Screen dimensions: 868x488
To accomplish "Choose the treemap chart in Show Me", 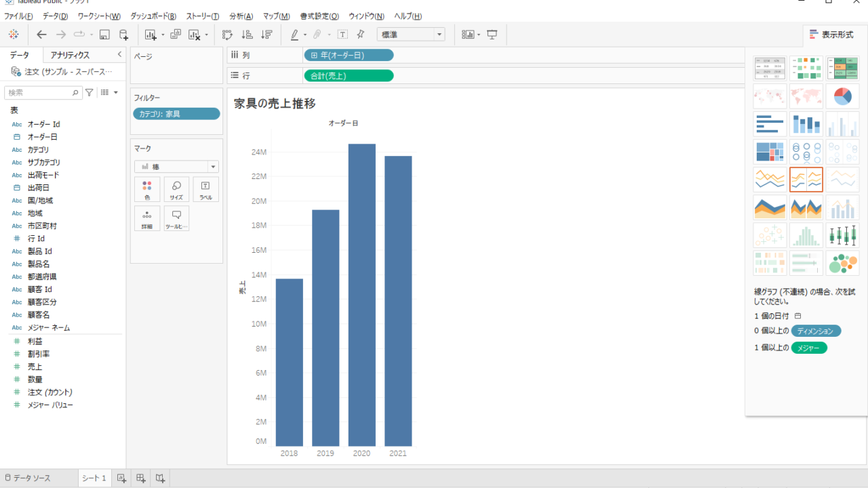I will point(770,152).
